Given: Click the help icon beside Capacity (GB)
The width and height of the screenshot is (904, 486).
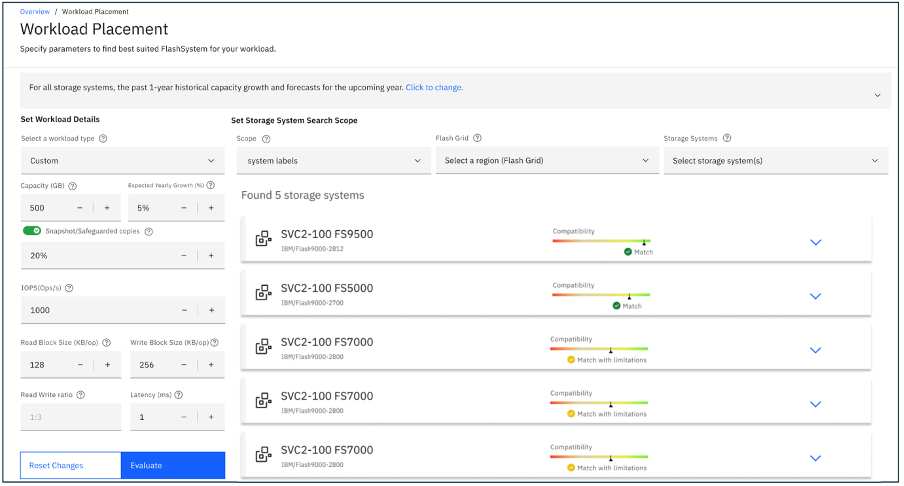Looking at the screenshot, I should [x=73, y=186].
